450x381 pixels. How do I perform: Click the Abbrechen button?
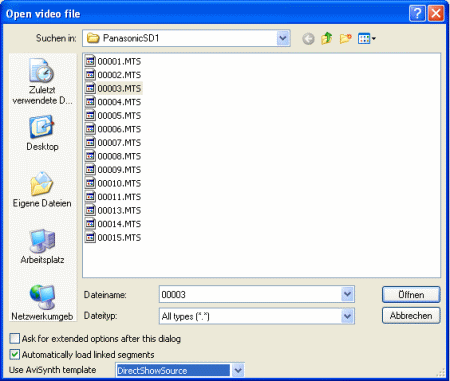(x=411, y=316)
